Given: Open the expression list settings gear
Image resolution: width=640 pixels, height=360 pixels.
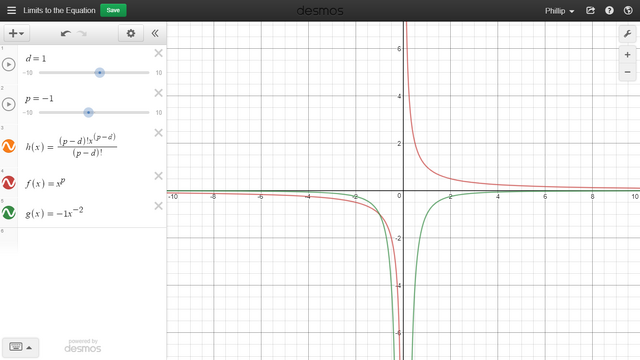Looking at the screenshot, I should [x=131, y=33].
